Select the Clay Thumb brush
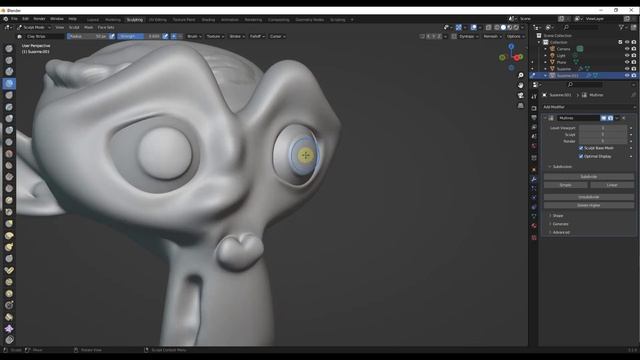Image resolution: width=640 pixels, height=360 pixels. [x=9, y=95]
